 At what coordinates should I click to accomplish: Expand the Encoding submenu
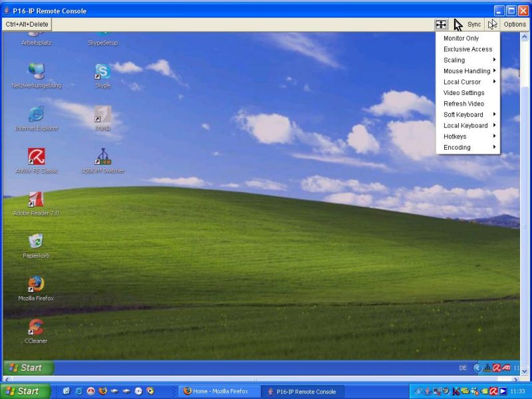click(468, 147)
